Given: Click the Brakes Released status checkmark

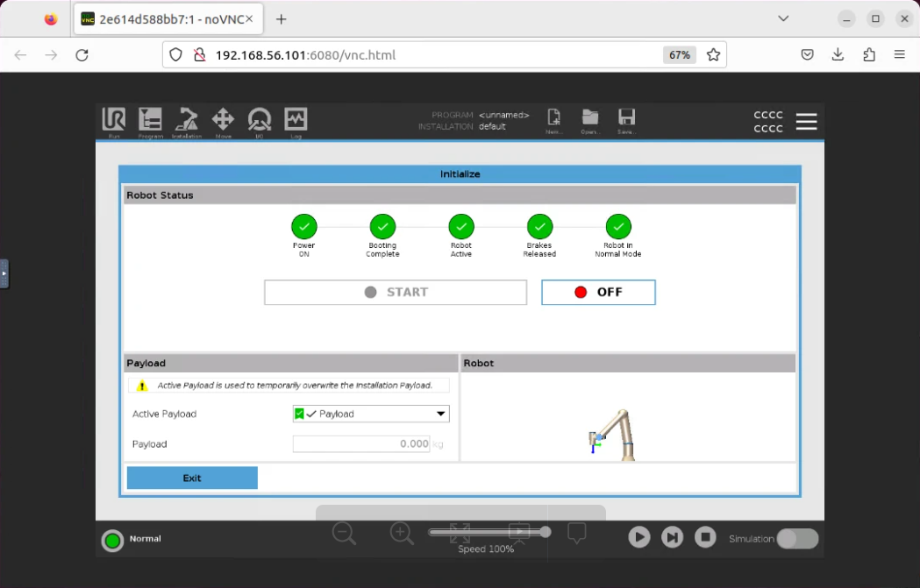Looking at the screenshot, I should pos(539,226).
